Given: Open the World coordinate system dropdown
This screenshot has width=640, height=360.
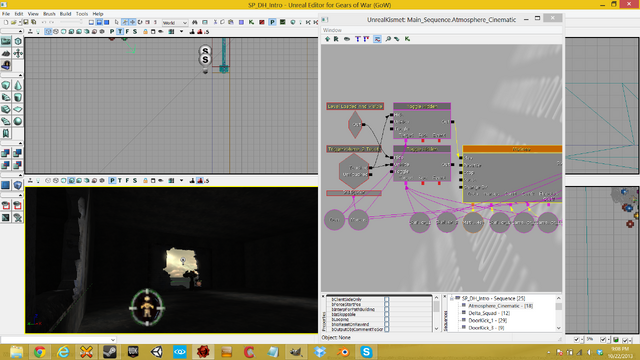Looking at the screenshot, I should point(175,22).
